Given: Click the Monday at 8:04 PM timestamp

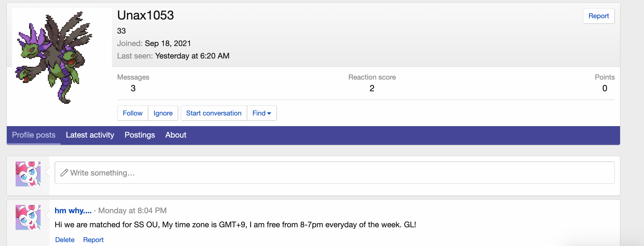Looking at the screenshot, I should [x=132, y=210].
